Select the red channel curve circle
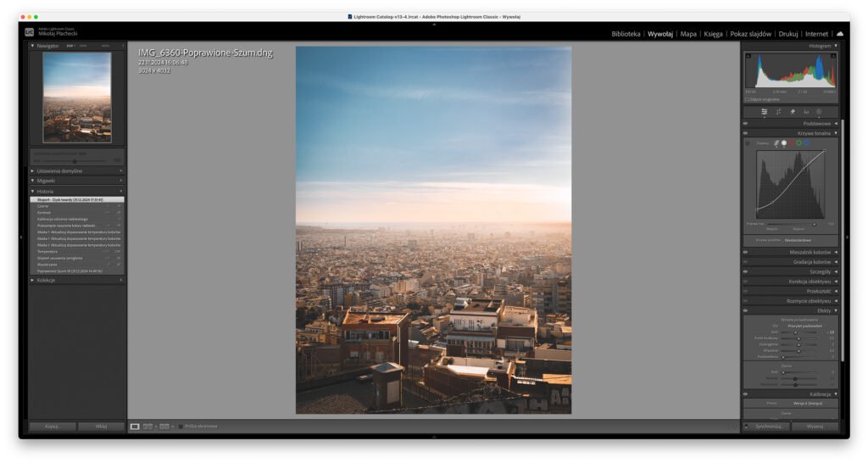This screenshot has height=463, width=868. pyautogui.click(x=791, y=143)
